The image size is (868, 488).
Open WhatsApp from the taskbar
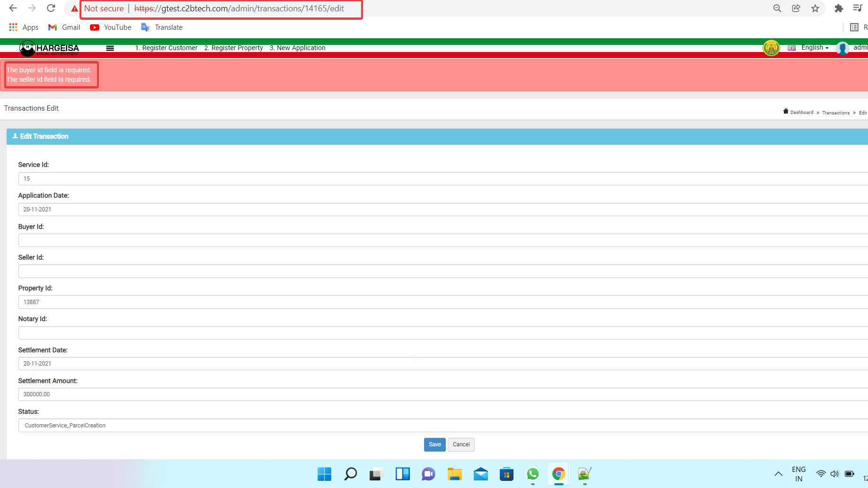pyautogui.click(x=532, y=474)
